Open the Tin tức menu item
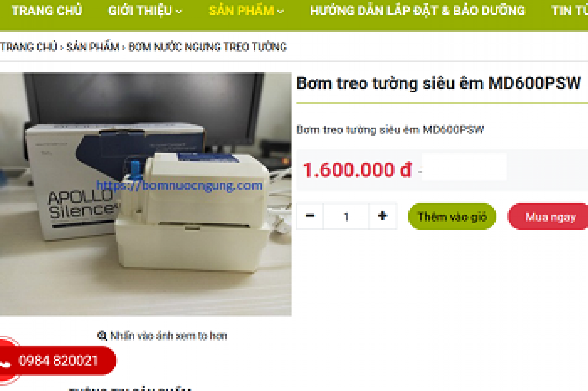The height and width of the screenshot is (391, 588). click(570, 11)
